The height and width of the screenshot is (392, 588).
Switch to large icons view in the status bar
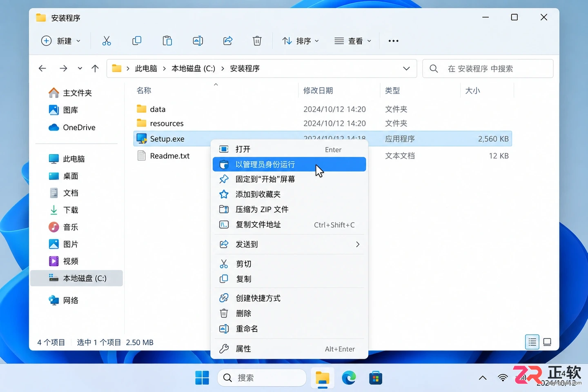[x=547, y=342]
